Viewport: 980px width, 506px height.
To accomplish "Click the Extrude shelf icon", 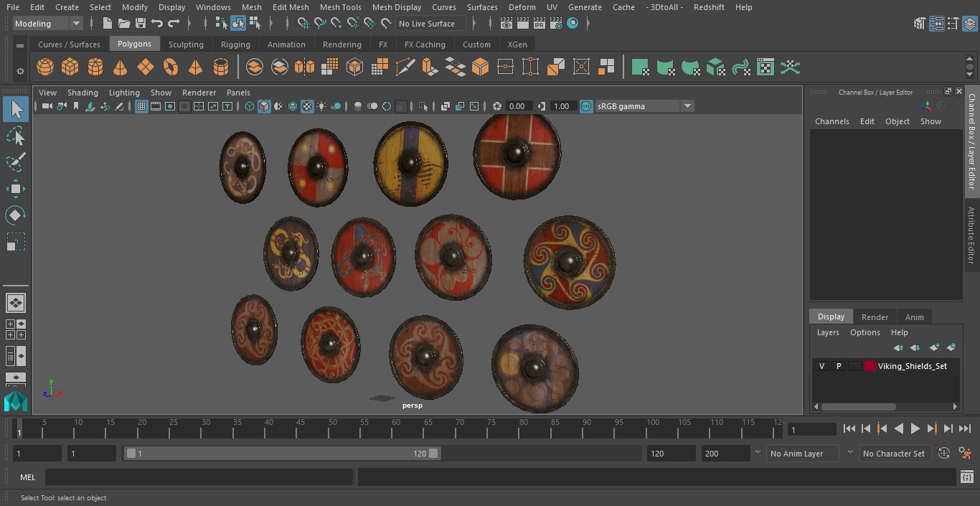I will [430, 67].
